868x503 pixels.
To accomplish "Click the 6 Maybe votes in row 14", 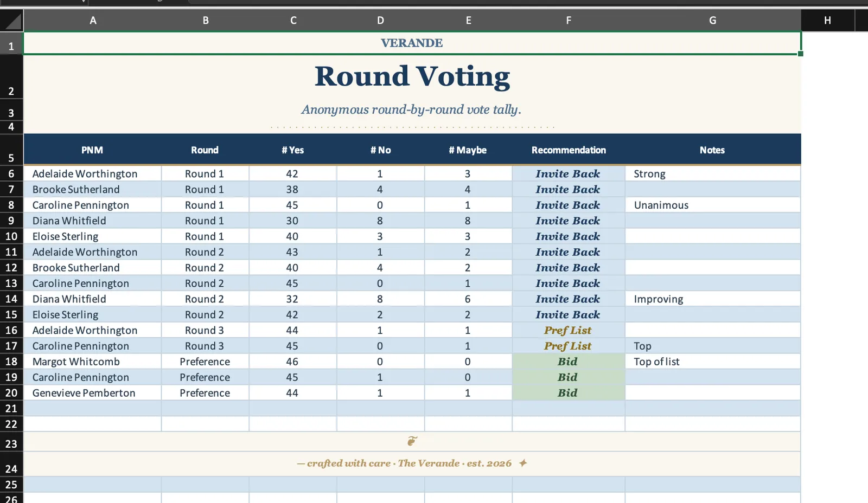I will coord(468,299).
